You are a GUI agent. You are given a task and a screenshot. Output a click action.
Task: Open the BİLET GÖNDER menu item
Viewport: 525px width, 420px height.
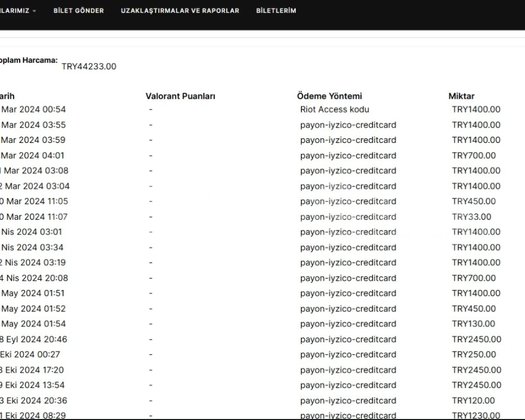(x=79, y=11)
